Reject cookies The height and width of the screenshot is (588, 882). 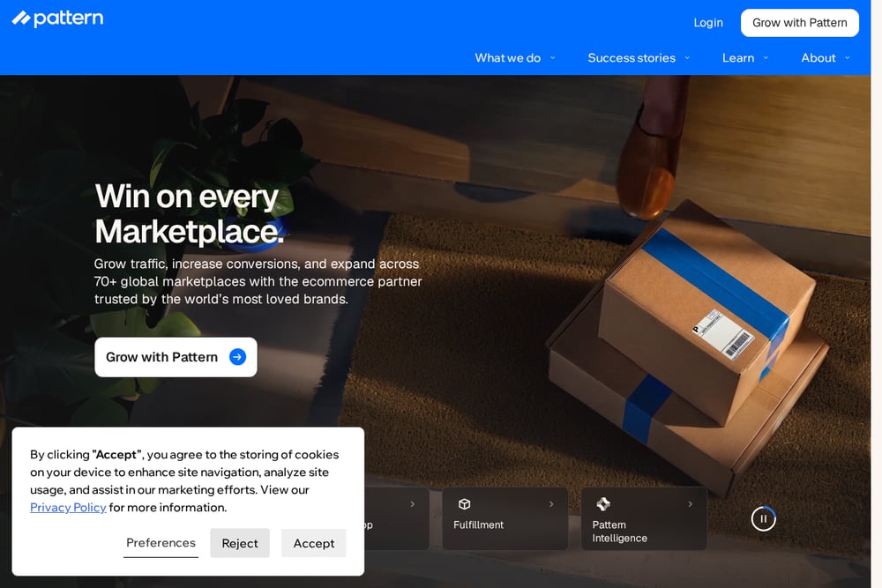(x=240, y=543)
